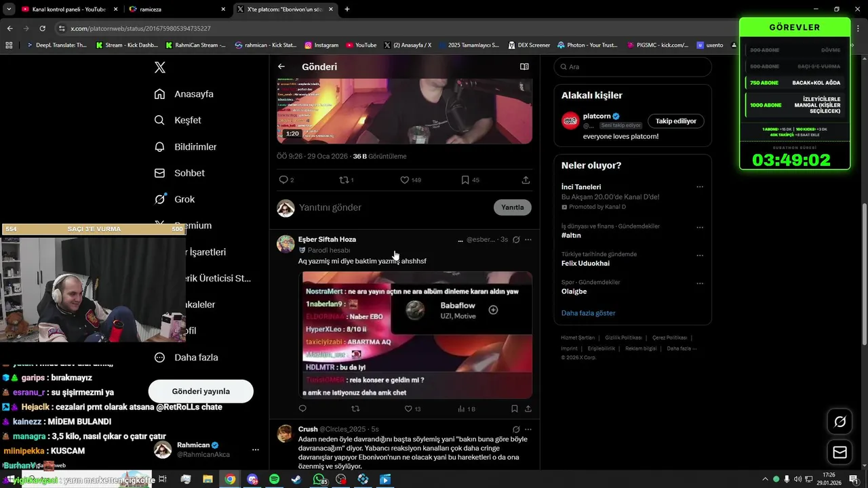This screenshot has height=488, width=868.
Task: Go to Anasayfa in the sidebar
Action: coord(184,94)
